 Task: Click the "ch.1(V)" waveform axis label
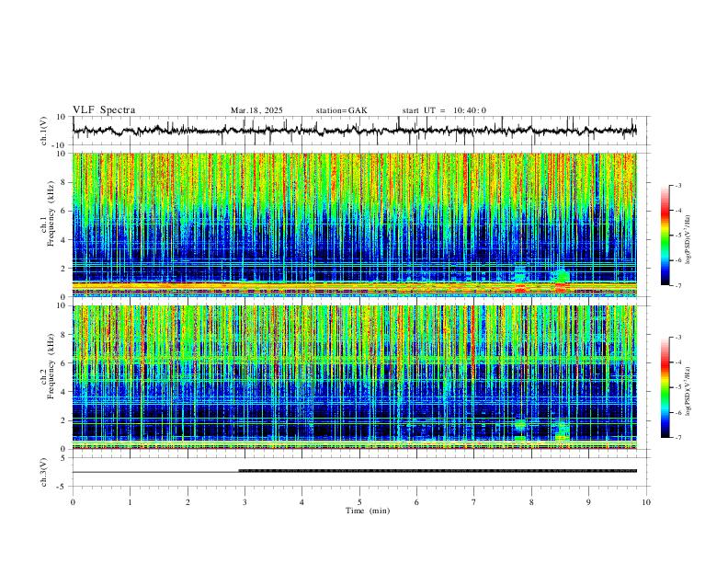[44, 131]
